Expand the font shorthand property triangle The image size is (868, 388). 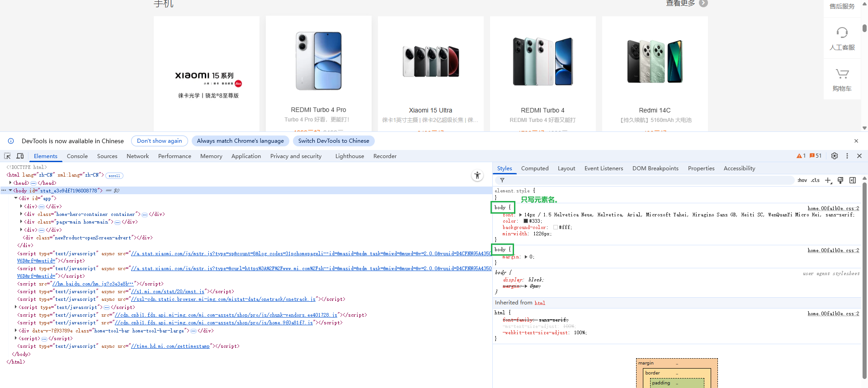tap(521, 215)
